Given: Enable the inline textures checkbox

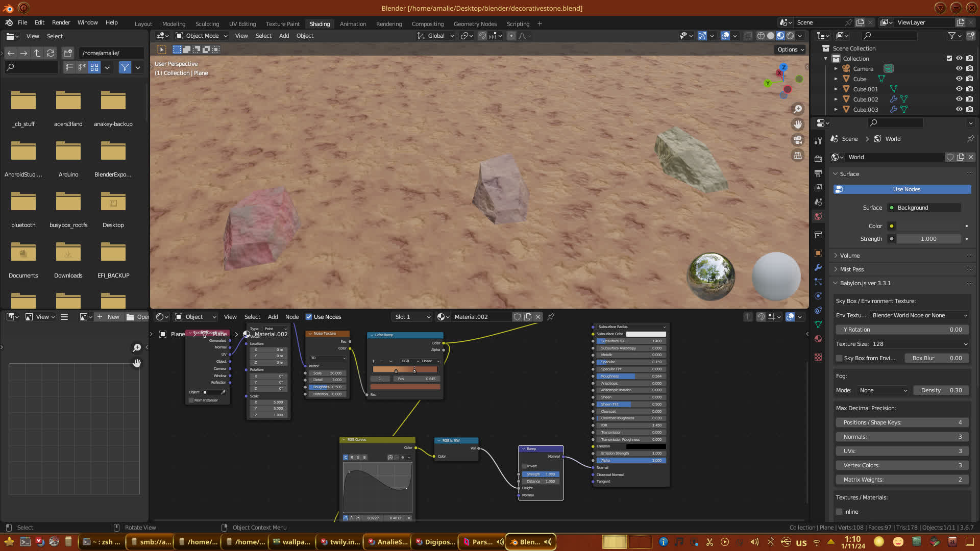Looking at the screenshot, I should 839,512.
